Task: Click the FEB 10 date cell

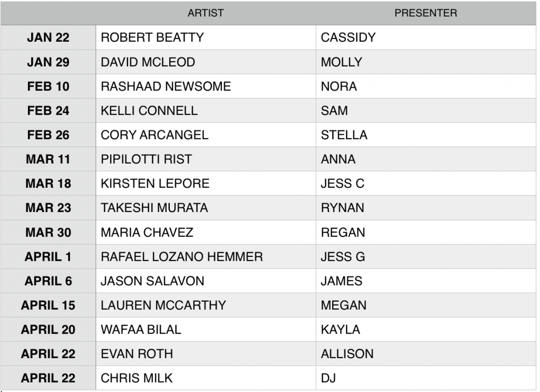Action: (48, 87)
